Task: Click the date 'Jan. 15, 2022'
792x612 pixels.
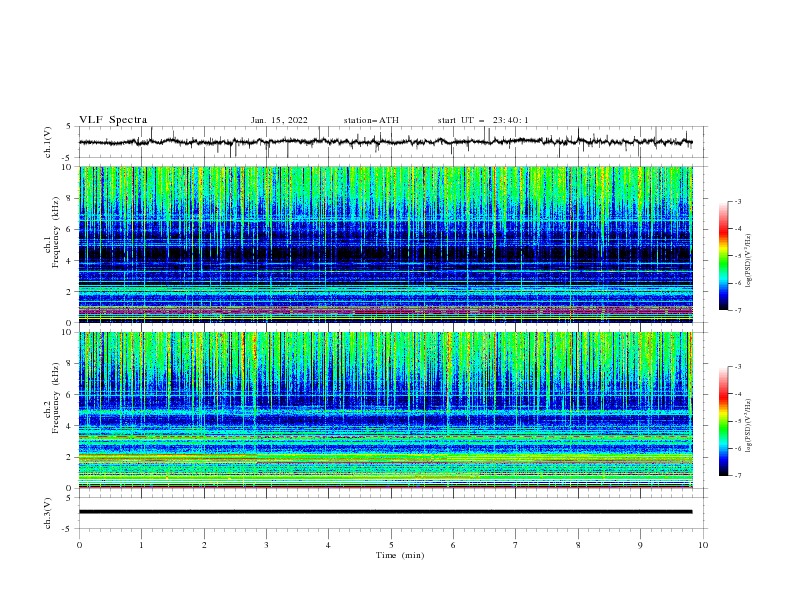Action: 279,120
